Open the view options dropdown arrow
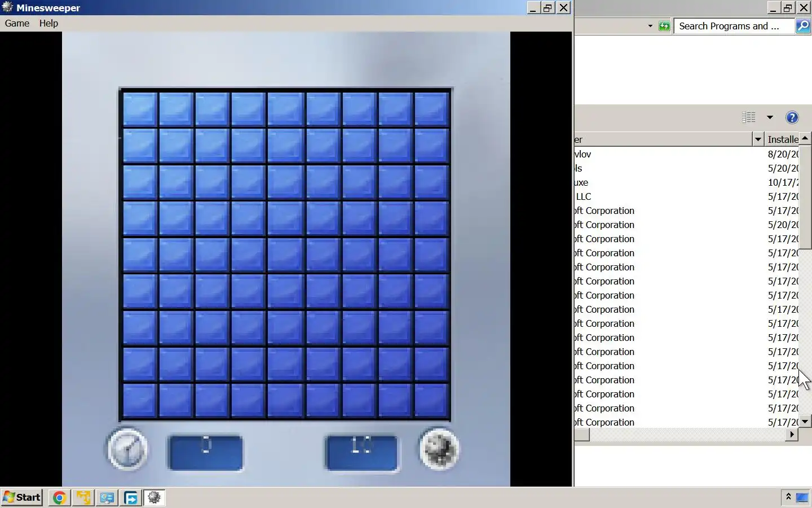Viewport: 812px width, 508px height. [770, 117]
